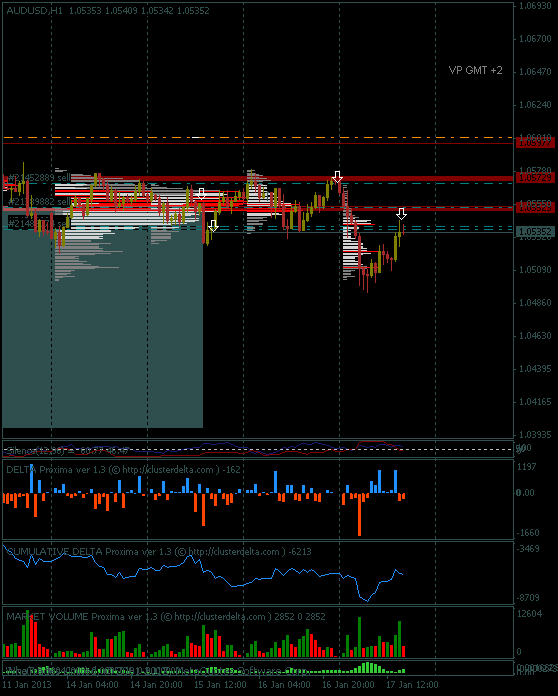Select the rightmost down arrow above latest candle

tap(401, 214)
